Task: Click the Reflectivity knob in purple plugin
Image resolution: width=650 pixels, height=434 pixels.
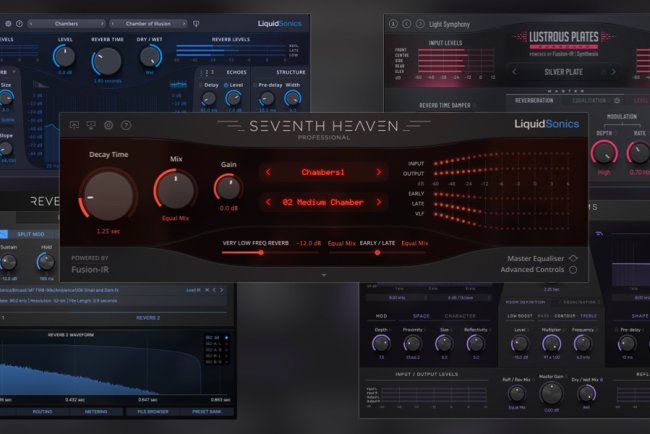Action: pyautogui.click(x=475, y=344)
